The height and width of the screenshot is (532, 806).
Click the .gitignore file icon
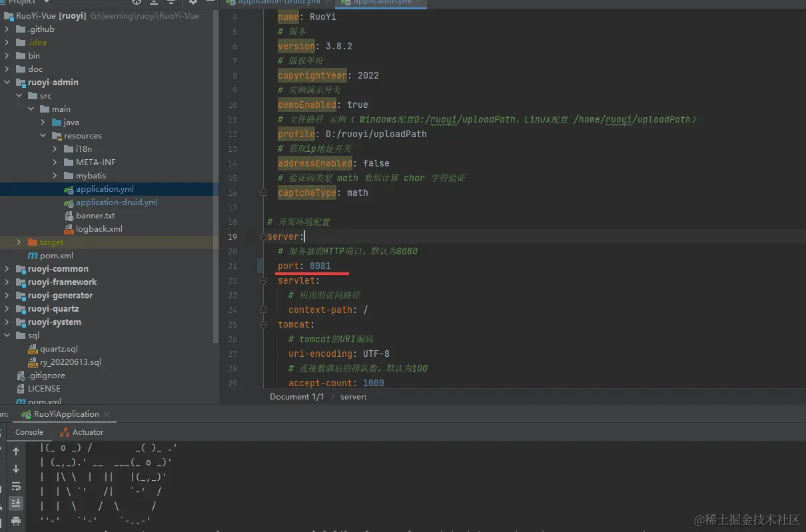point(21,376)
